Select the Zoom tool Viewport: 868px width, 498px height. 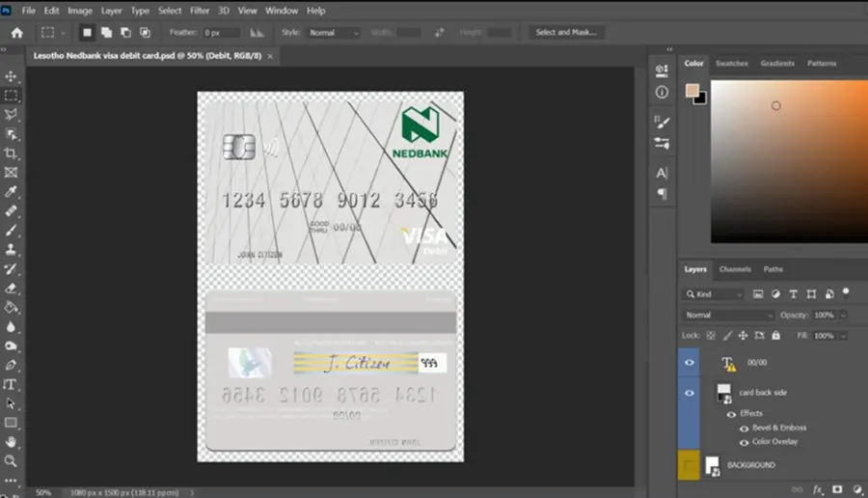pyautogui.click(x=10, y=461)
